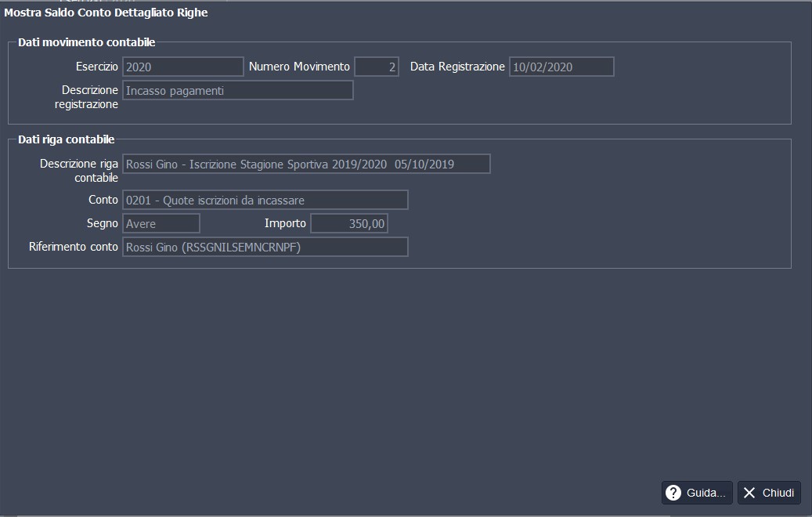812x517 pixels.
Task: Select the Descrizione riga contabile text field
Action: coord(306,164)
